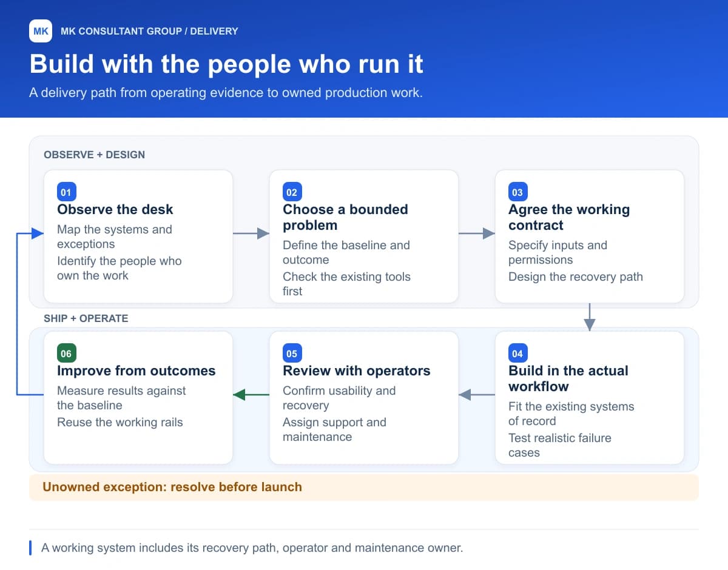The height and width of the screenshot is (570, 728).
Task: Click the 02 step badge
Action: pos(291,192)
